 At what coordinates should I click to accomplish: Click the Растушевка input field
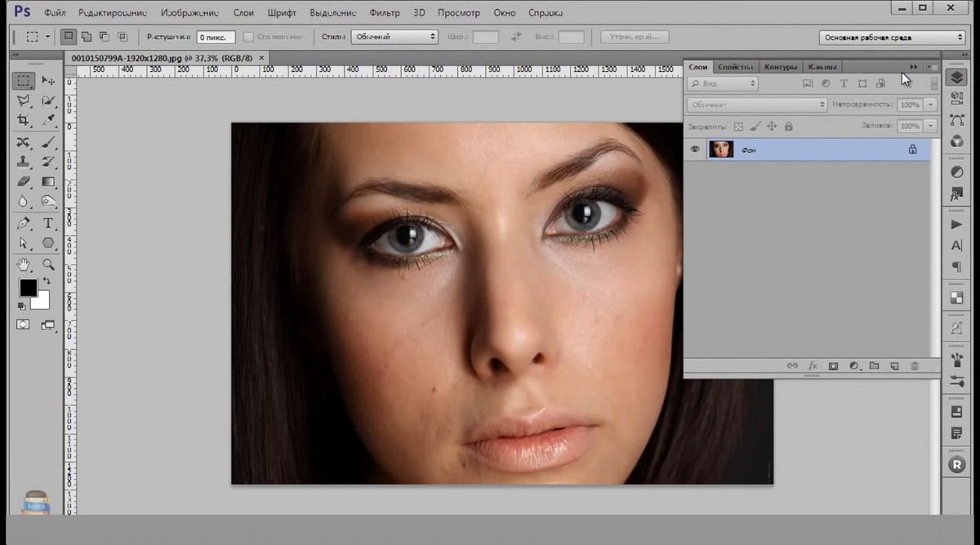(216, 38)
